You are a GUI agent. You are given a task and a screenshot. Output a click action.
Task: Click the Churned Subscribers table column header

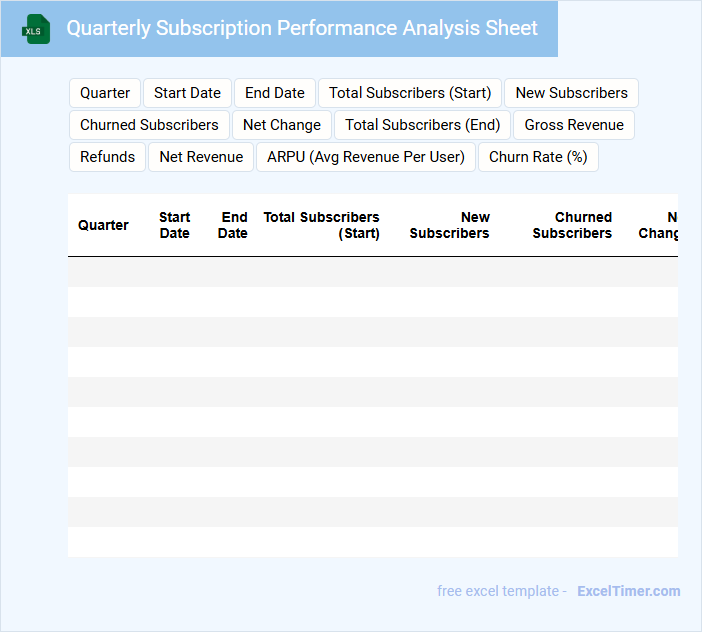[x=572, y=225]
